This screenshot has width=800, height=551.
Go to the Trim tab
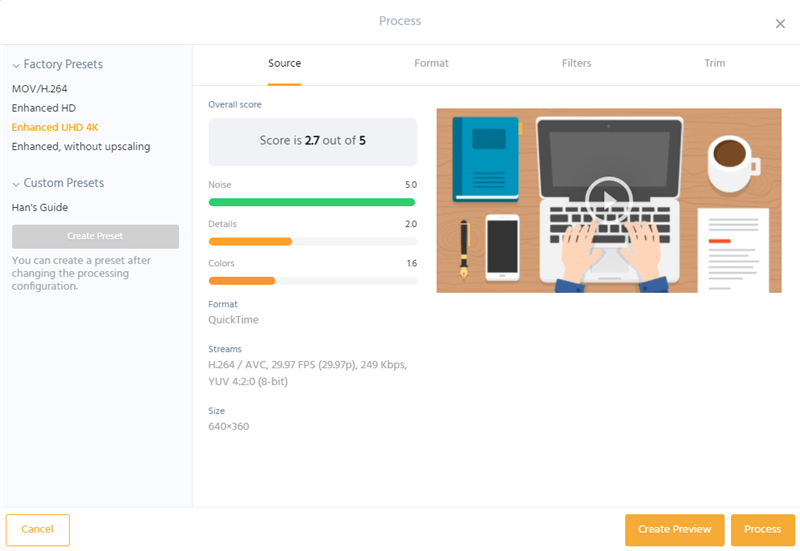[x=714, y=63]
